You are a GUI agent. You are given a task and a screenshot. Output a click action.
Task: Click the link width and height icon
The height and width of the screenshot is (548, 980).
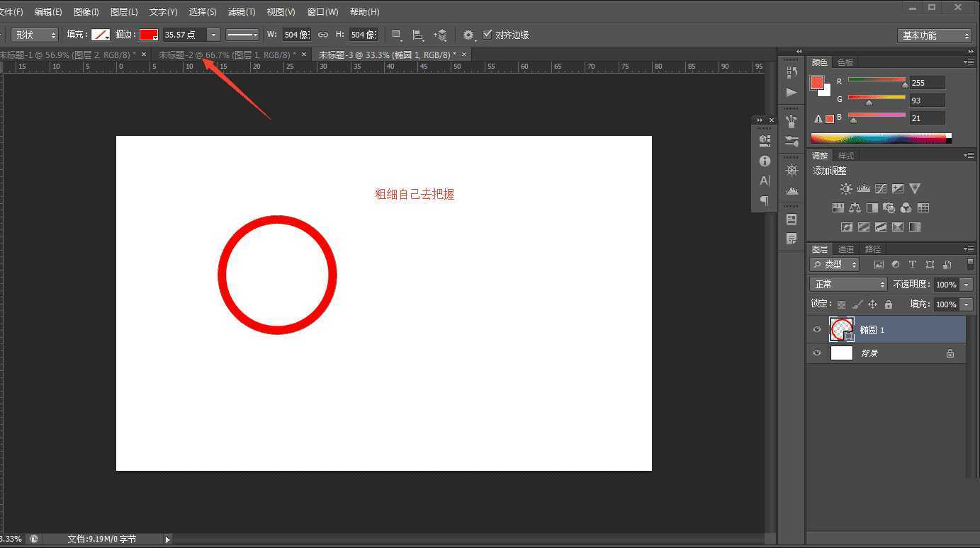(323, 35)
